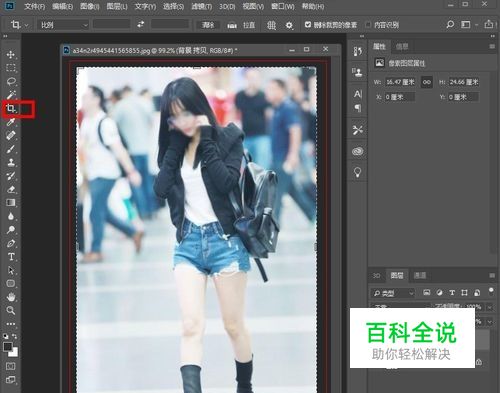Screen dimensions: 500x393
Task: Select the Magic Wand tool
Action: point(11,95)
